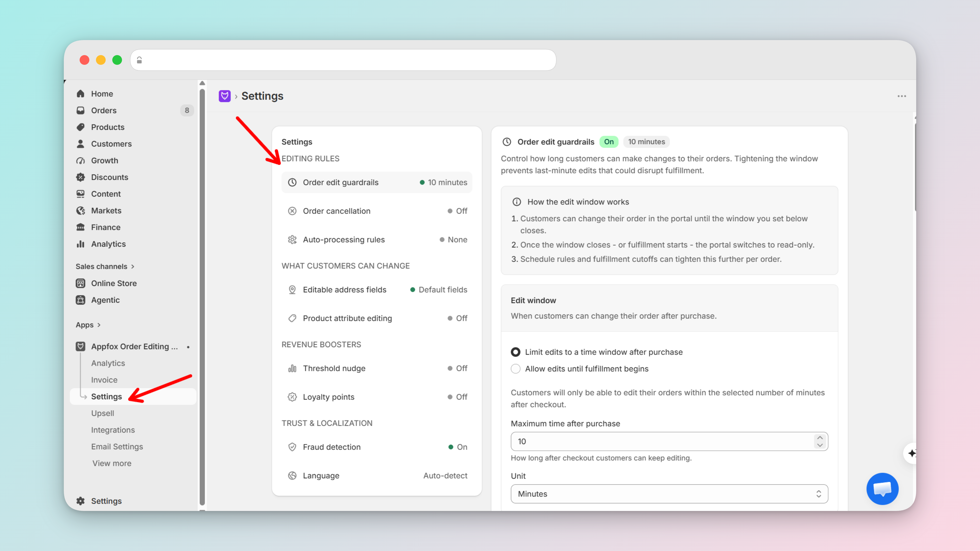Click the Finance bank icon
This screenshot has height=551, width=980.
80,227
